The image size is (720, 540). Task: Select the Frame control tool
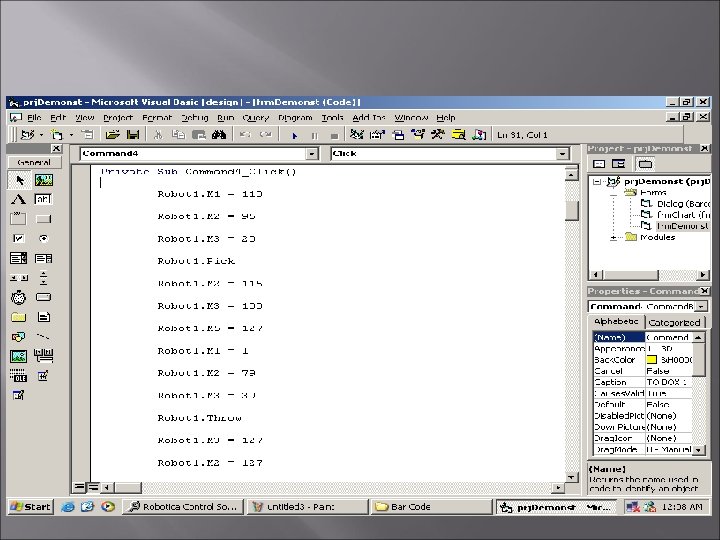(18, 219)
